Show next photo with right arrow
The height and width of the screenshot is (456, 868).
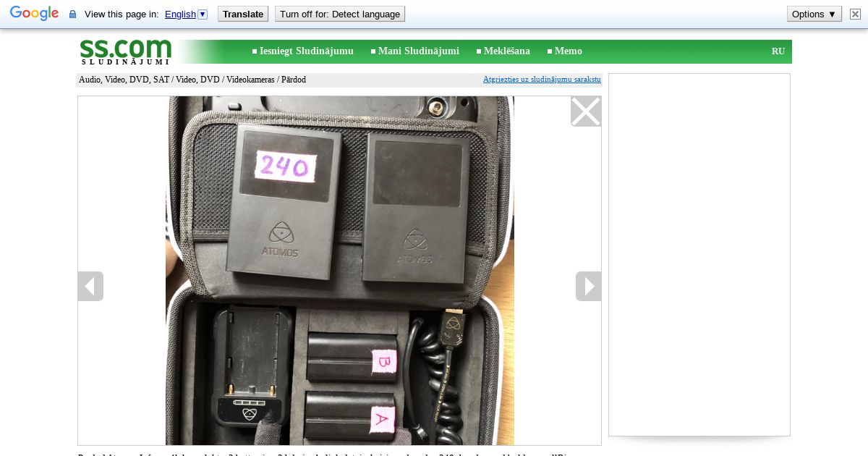tap(588, 286)
